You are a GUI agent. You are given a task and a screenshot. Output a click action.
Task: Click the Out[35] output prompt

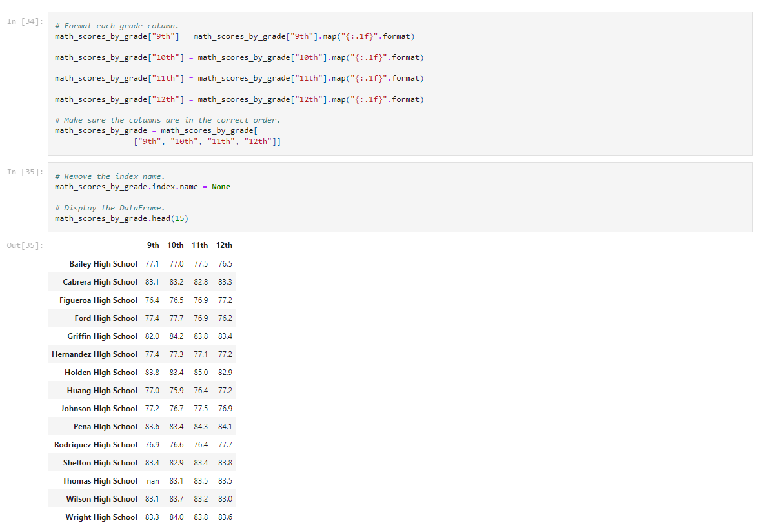pyautogui.click(x=21, y=245)
